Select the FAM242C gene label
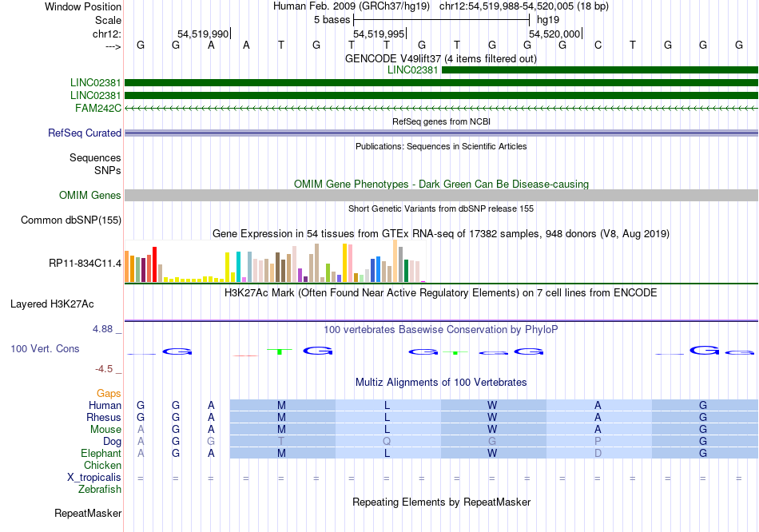The width and height of the screenshot is (759, 532). click(98, 108)
